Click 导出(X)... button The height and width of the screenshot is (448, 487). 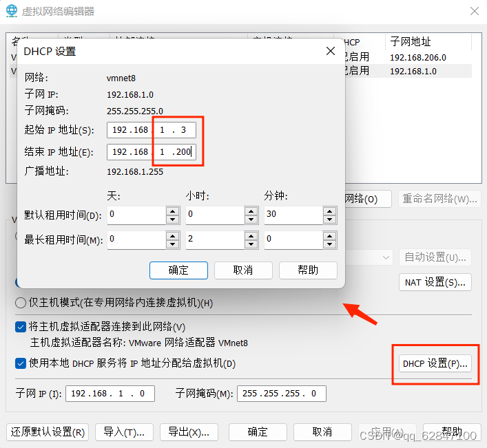coord(189,432)
